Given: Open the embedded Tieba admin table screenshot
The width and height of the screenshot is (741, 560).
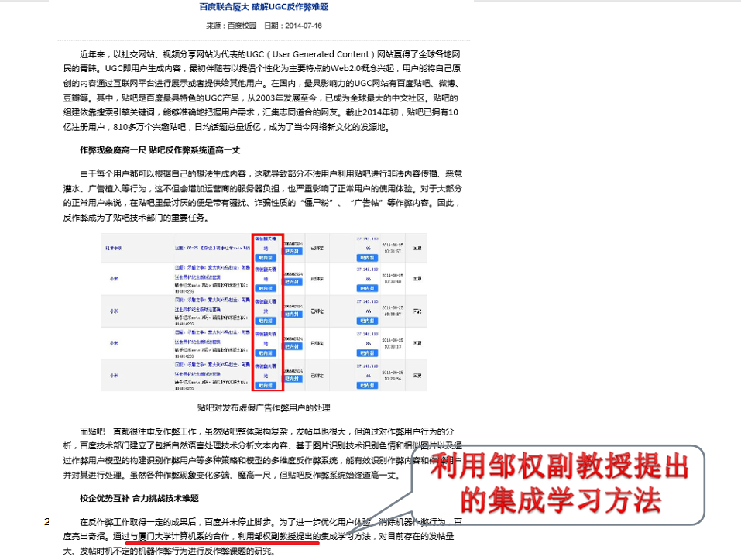Looking at the screenshot, I should 264,312.
